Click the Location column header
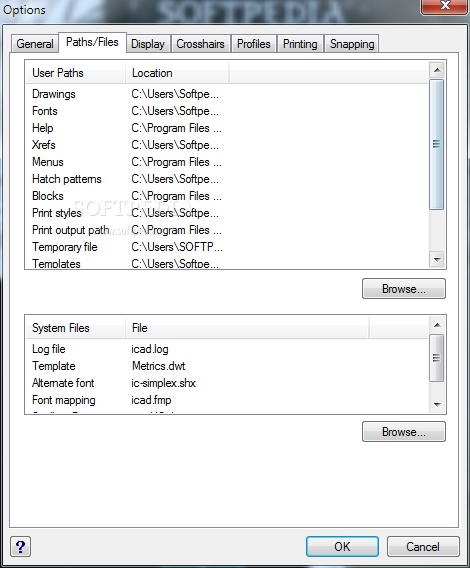470x568 pixels. pyautogui.click(x=177, y=73)
